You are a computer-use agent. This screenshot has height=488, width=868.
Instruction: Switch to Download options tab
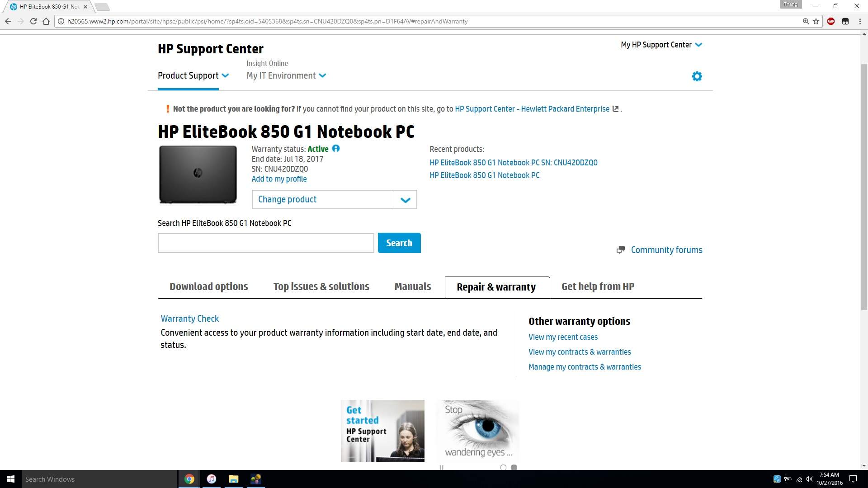[x=209, y=287]
